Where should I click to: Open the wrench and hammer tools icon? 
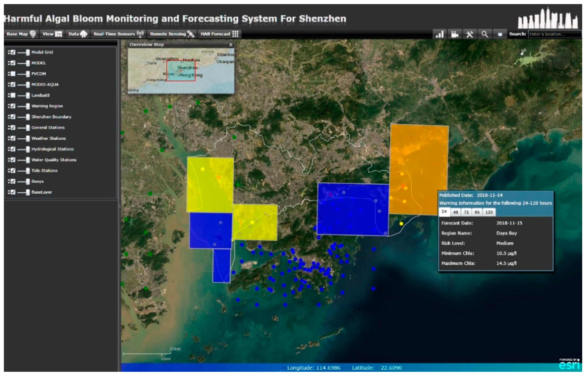tap(469, 34)
